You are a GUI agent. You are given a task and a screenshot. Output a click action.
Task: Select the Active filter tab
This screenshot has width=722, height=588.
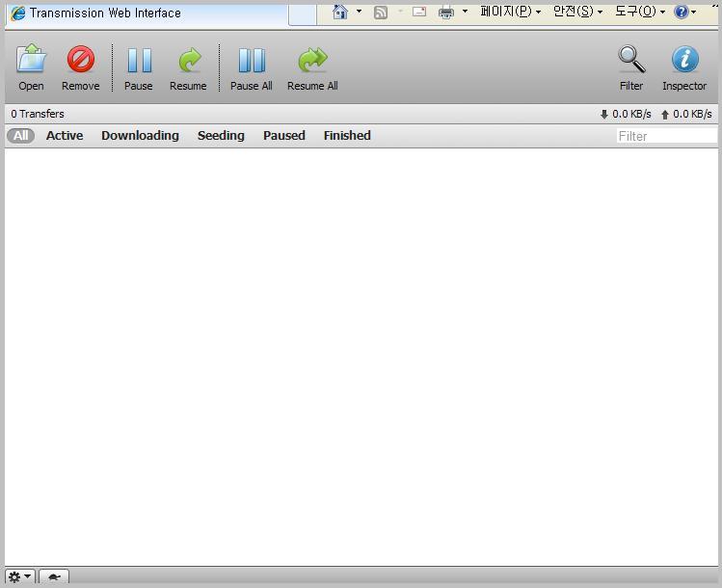coord(65,135)
